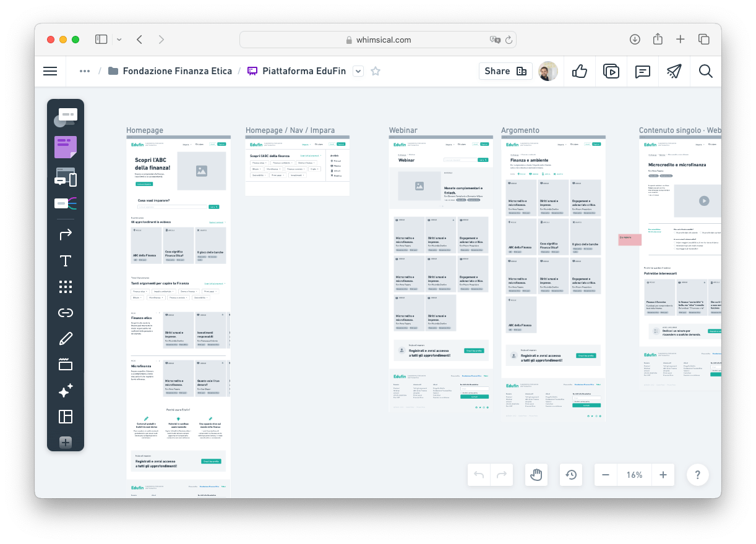This screenshot has width=756, height=544.
Task: Open the mind map tool
Action: pyautogui.click(x=65, y=203)
